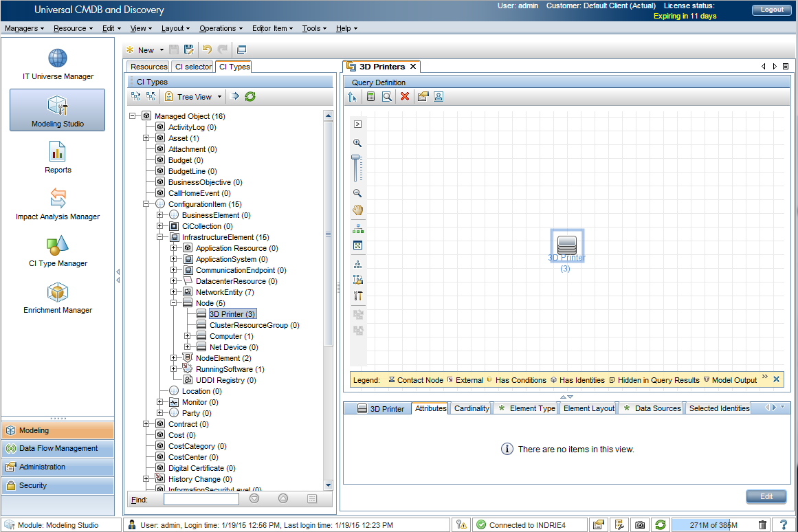Screen dimensions: 798x532
Task: Click Expand All in CI Types toolbar
Action: point(136,96)
